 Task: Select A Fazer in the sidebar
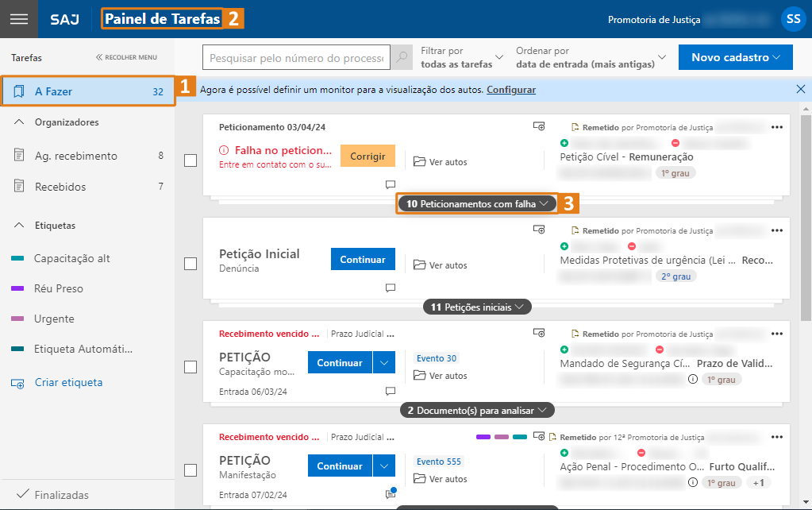(56, 91)
